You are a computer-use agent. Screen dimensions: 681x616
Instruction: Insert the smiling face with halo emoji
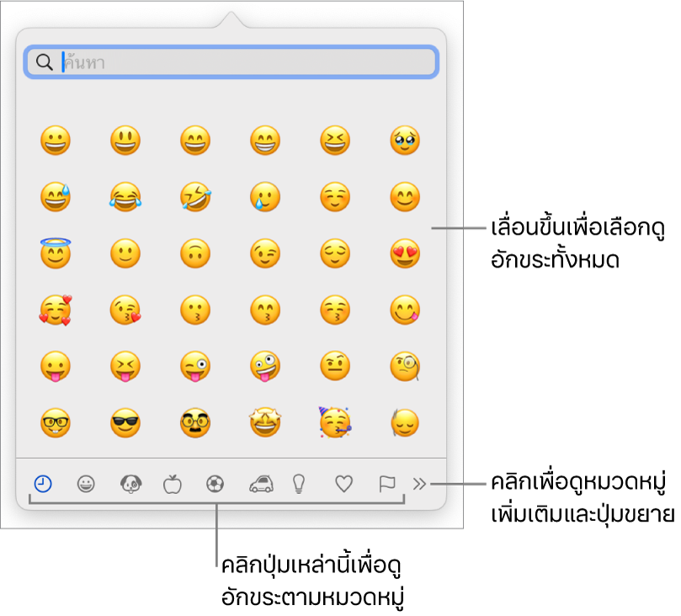(x=56, y=253)
